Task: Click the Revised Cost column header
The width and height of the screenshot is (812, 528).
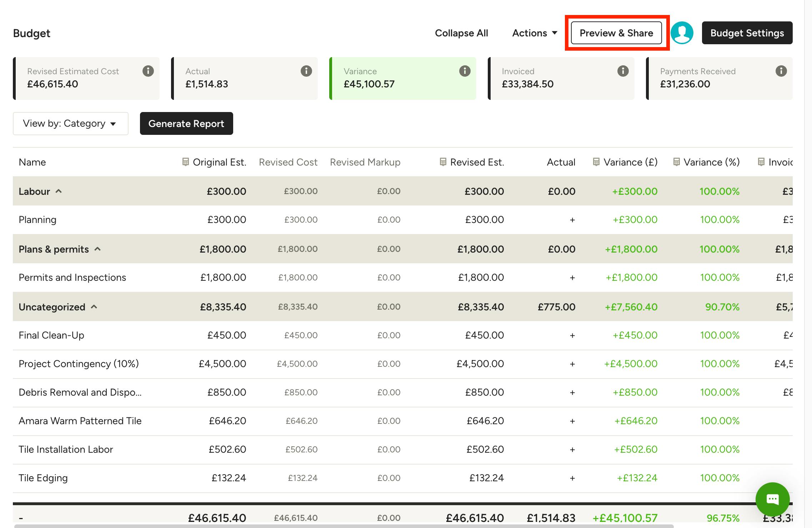Action: (x=288, y=162)
